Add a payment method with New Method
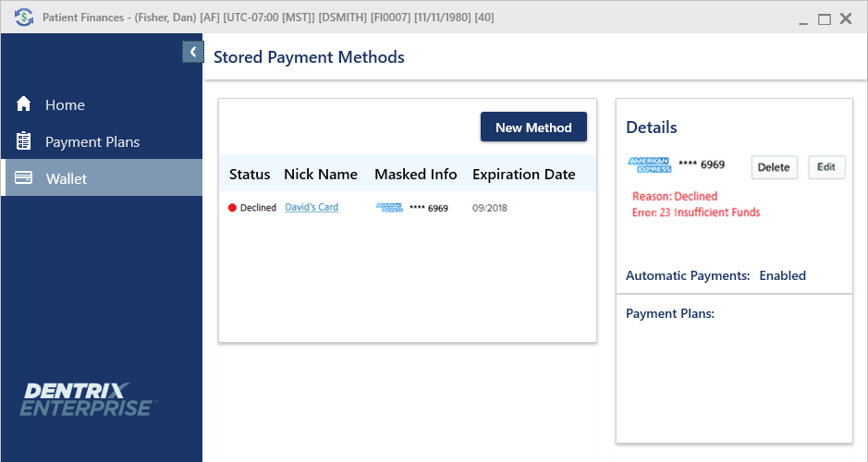868x462 pixels. (533, 128)
